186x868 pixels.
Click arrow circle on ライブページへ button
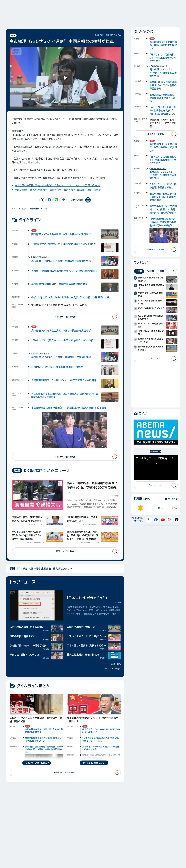174,485
